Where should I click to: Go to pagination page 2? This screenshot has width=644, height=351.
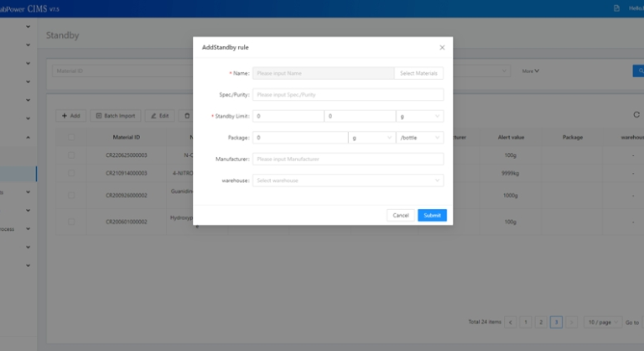tap(541, 322)
